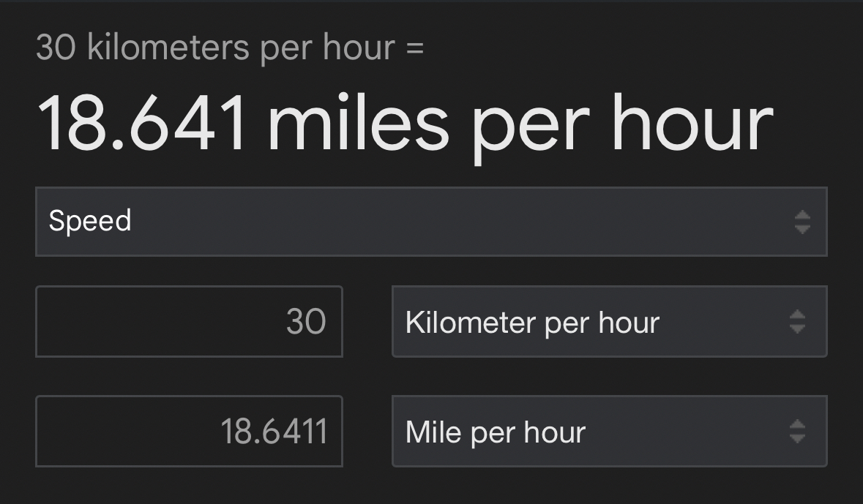This screenshot has height=504, width=863.
Task: Click the output field showing 18.6411
Action: [x=189, y=432]
